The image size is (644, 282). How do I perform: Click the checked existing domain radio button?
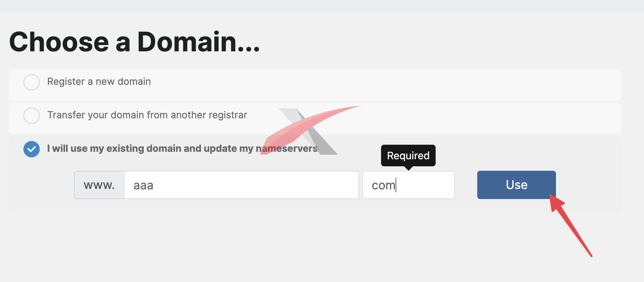(32, 149)
